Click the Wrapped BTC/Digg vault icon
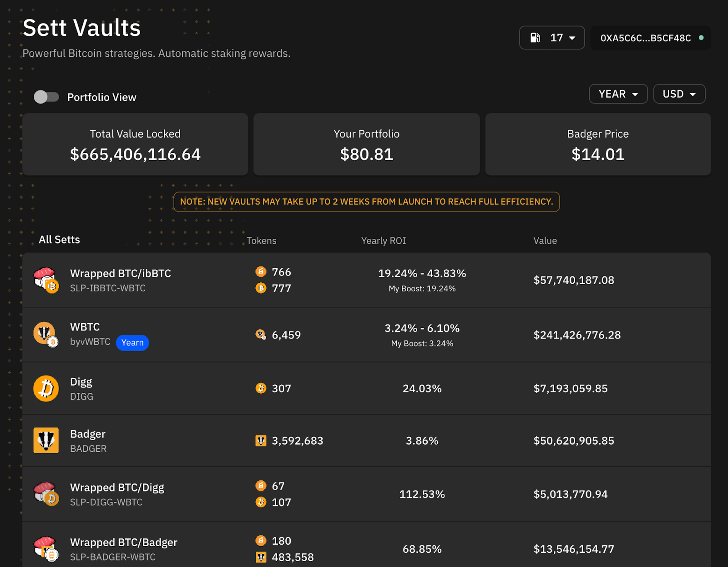This screenshot has height=567, width=728. click(46, 494)
